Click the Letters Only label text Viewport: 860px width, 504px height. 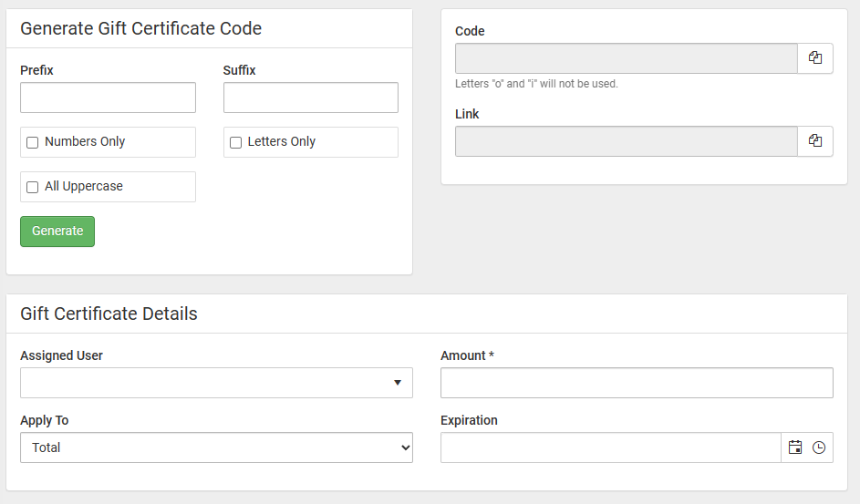(282, 141)
